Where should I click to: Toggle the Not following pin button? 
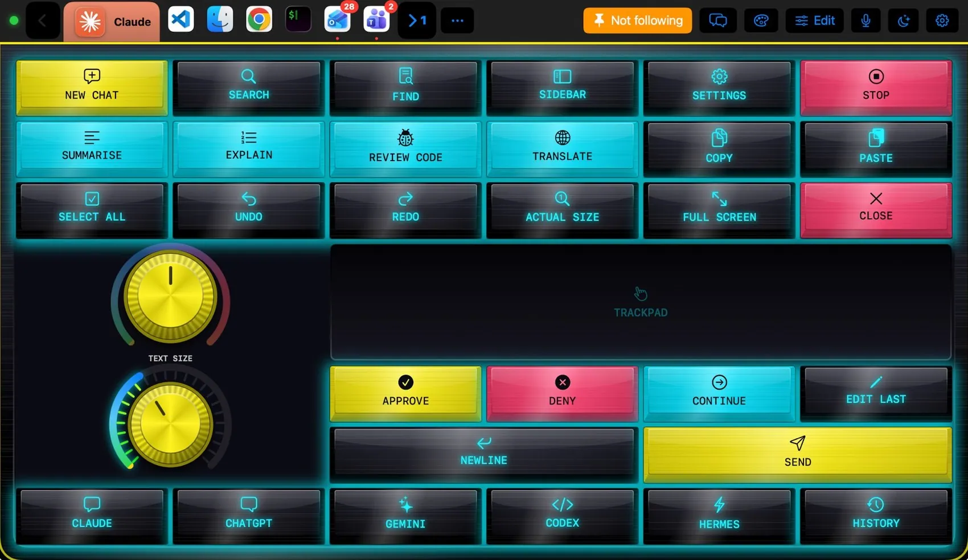click(x=637, y=20)
